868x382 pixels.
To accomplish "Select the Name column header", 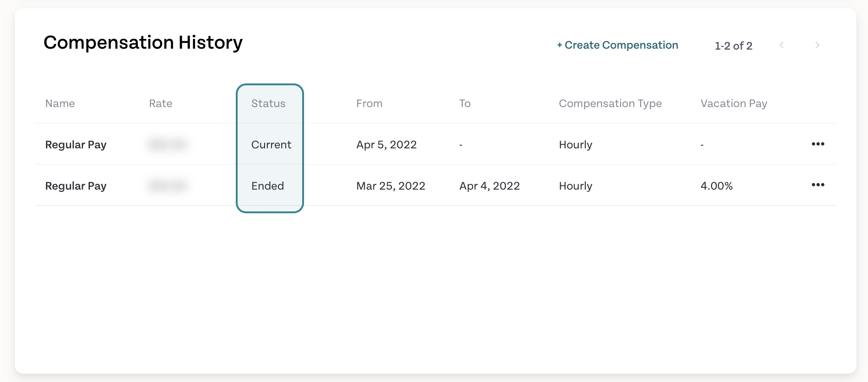I will point(60,103).
